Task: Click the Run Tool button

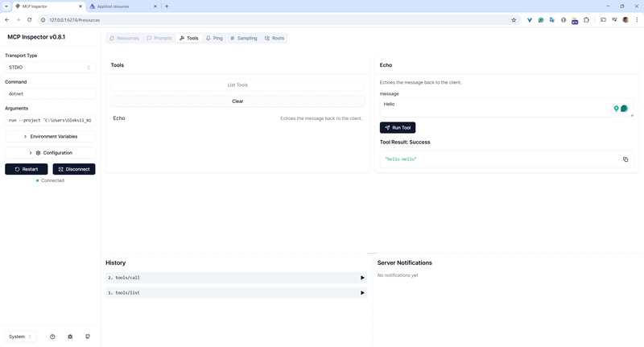Action: point(398,128)
